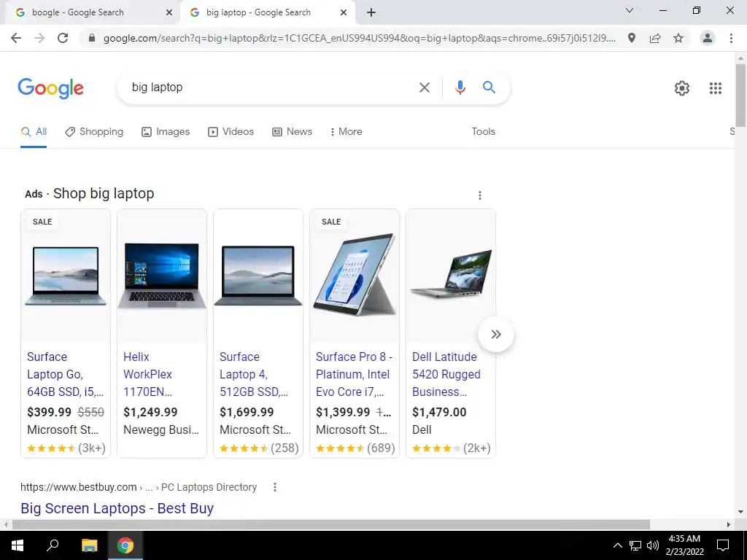Open the ads section three-dot options

(480, 195)
